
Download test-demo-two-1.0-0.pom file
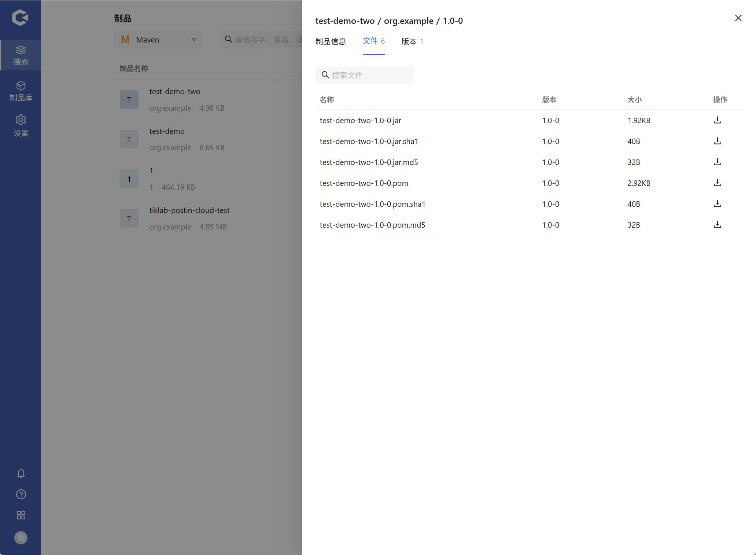tap(717, 183)
